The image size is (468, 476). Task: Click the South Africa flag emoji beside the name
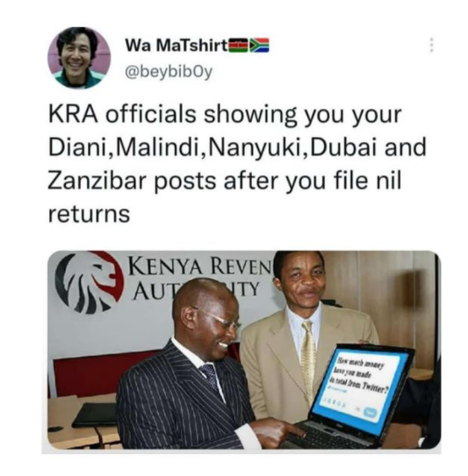coord(259,46)
